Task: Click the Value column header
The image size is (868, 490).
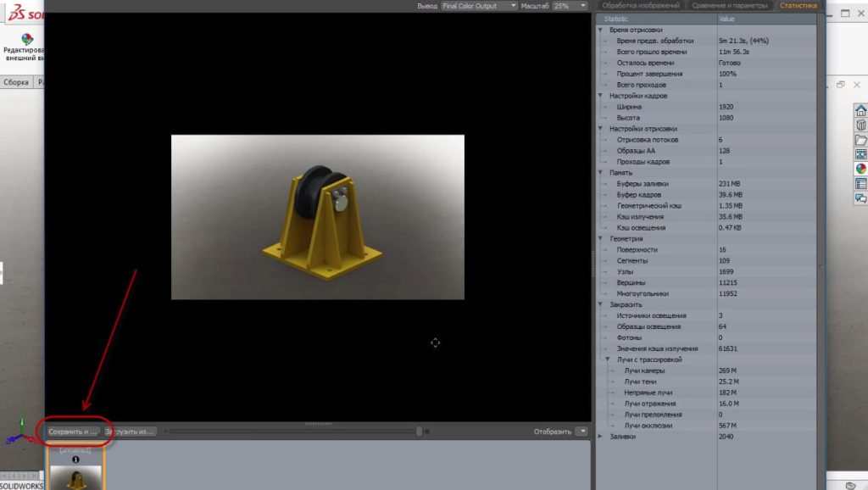Action: tap(766, 19)
